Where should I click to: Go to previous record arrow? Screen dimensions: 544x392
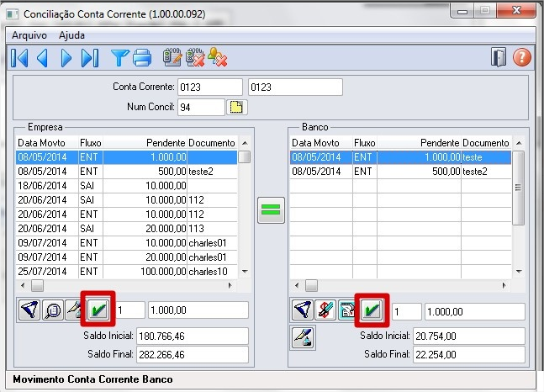tap(42, 58)
